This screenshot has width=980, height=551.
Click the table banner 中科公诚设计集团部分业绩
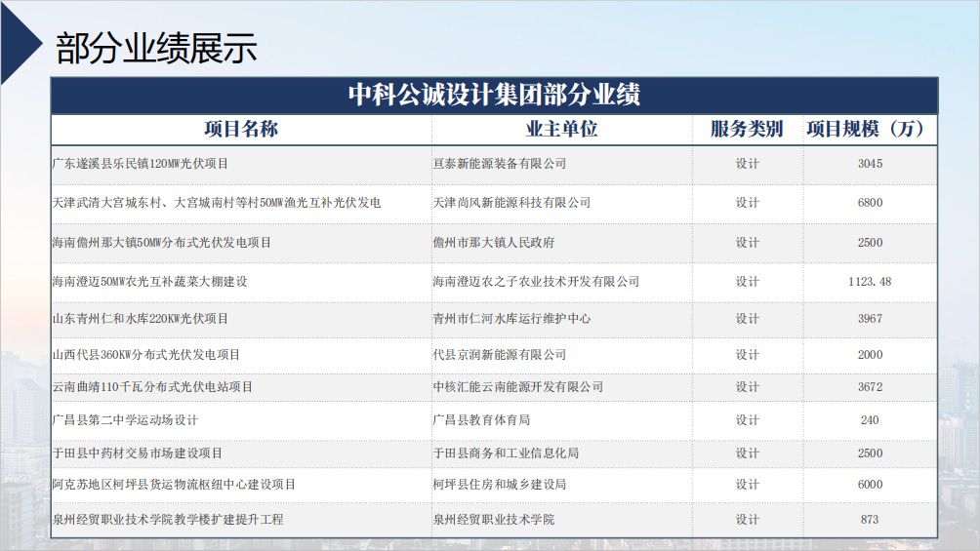coord(494,96)
